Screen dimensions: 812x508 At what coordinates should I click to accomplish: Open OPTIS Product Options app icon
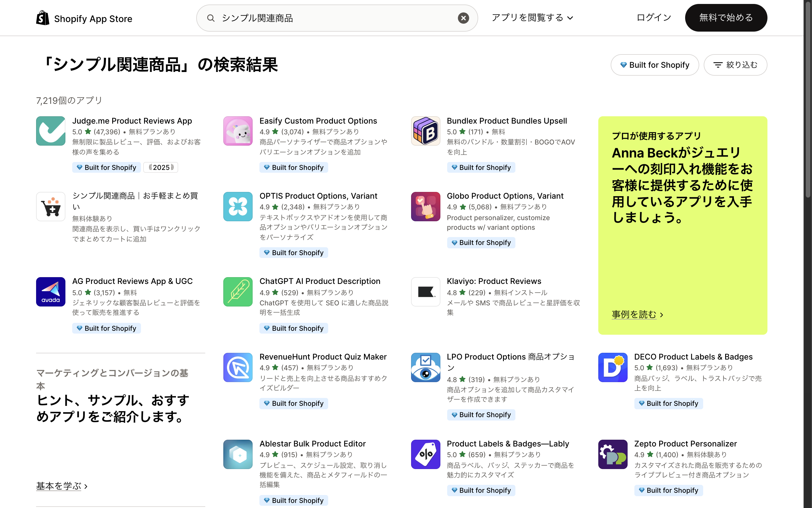click(x=238, y=206)
